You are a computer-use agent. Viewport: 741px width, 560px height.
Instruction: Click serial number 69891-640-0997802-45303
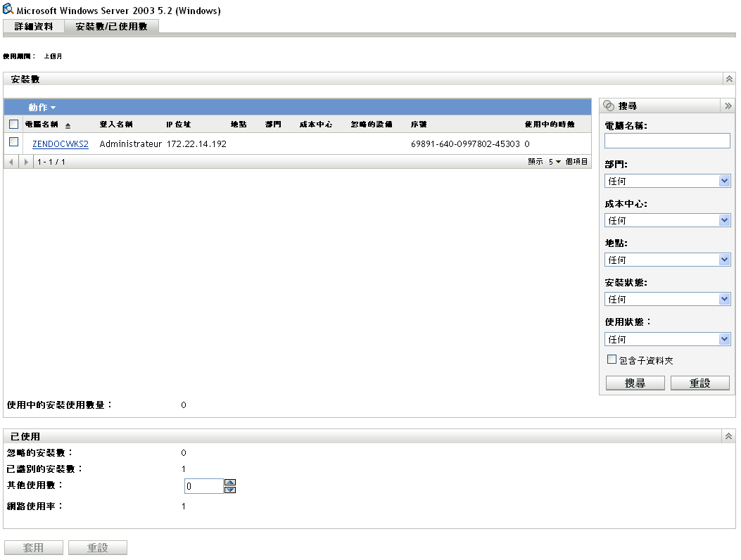tap(465, 144)
